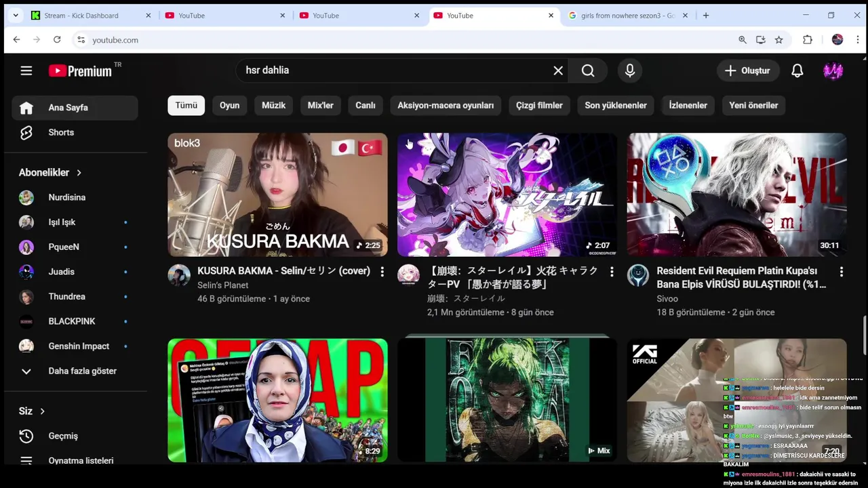The height and width of the screenshot is (488, 868).
Task: Click the Oluştur create button
Action: pyautogui.click(x=748, y=70)
